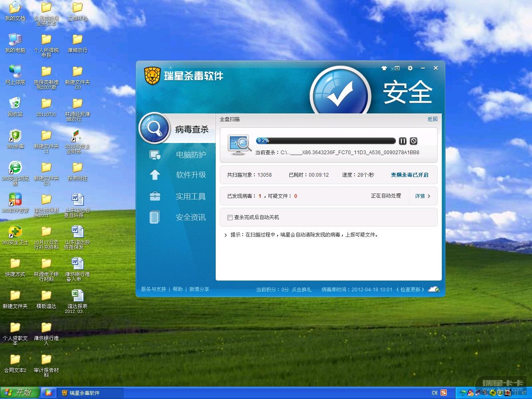Click the 变频杀毒已开启 link

(409, 175)
